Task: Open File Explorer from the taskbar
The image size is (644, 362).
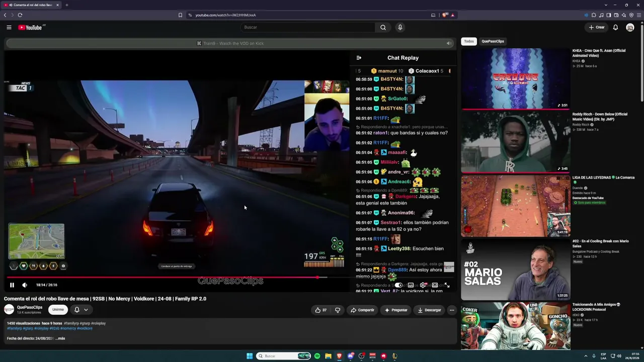Action: [x=328, y=356]
